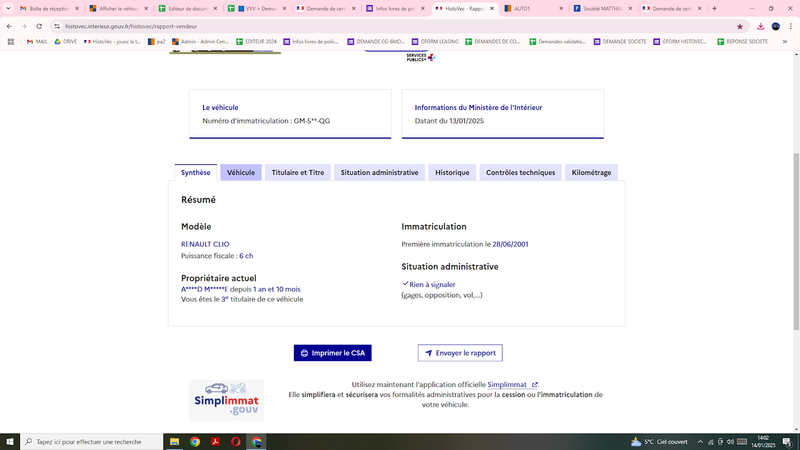The image size is (800, 450).
Task: Open HistoVec bookmark in bookmarks bar
Action: 112,42
